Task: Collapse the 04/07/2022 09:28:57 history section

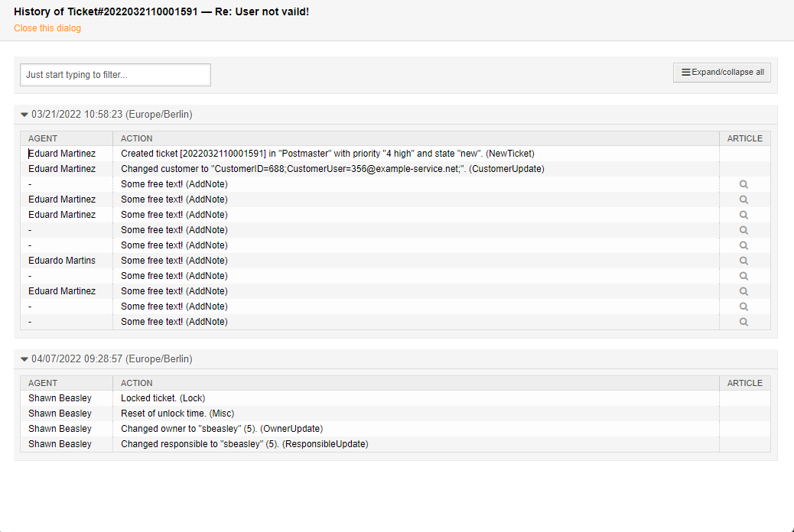Action: pos(24,359)
